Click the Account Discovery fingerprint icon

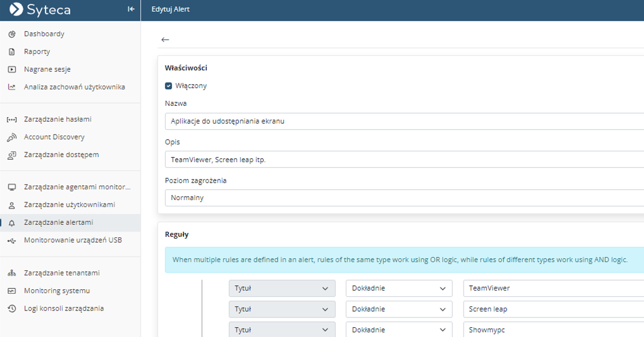point(11,137)
